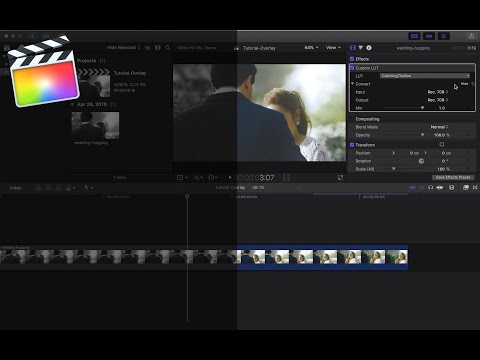
Task: Open the Hide Rejected filter dropdown
Action: pos(124,48)
